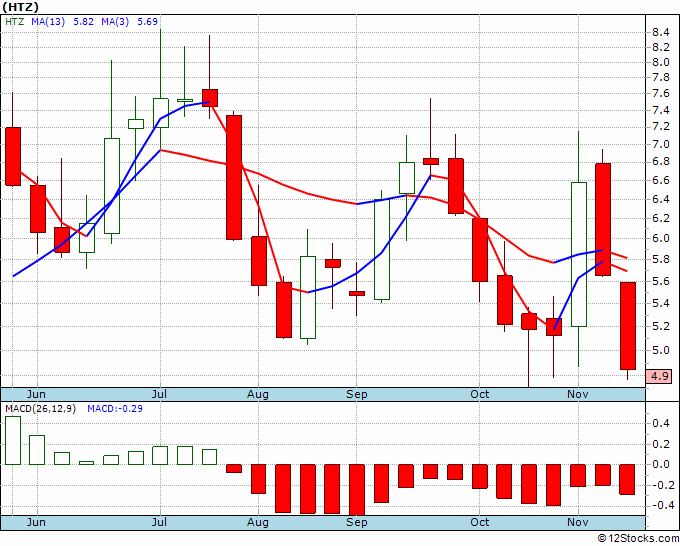
Task: Click the tall red candlestick in late July
Action: (x=234, y=177)
